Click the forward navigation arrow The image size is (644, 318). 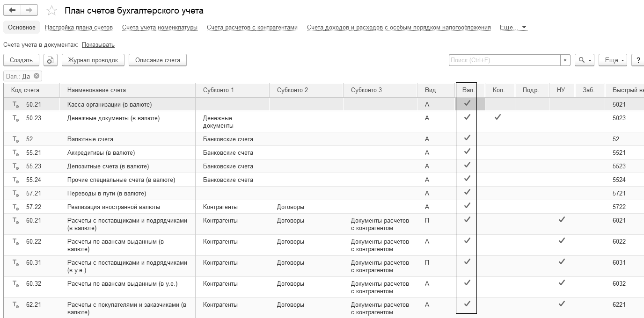pyautogui.click(x=29, y=10)
